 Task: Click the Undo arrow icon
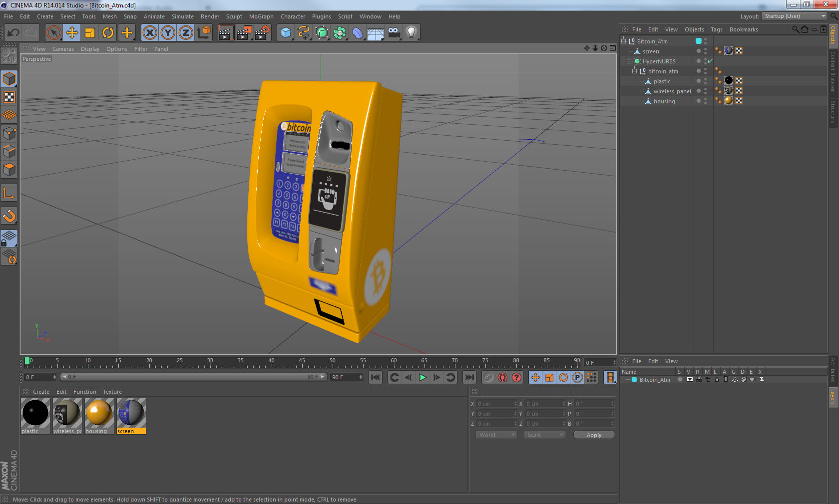point(13,33)
